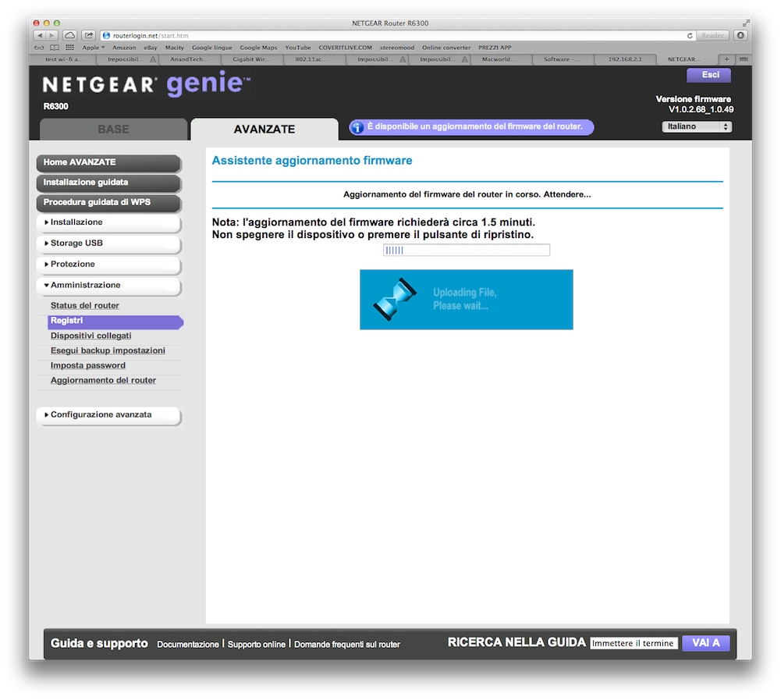Screen dimensions: 781x700
Task: Select Registri in the sidebar
Action: click(x=115, y=321)
